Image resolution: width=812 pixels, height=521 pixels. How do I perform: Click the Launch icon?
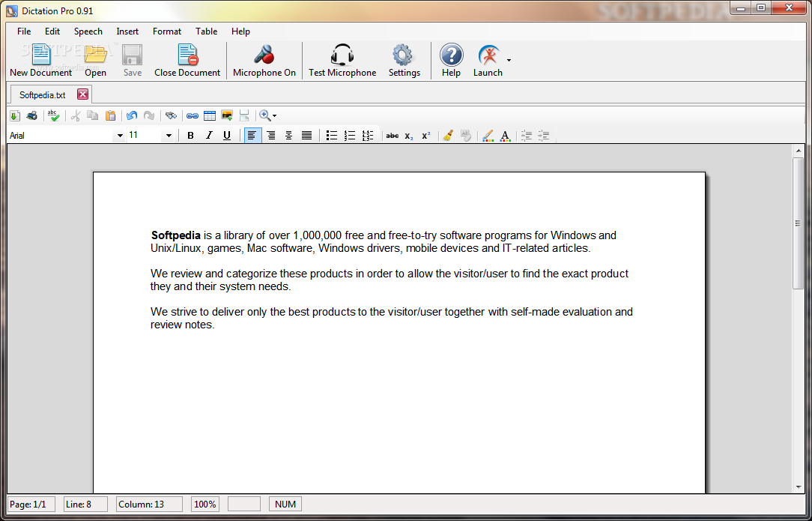coord(488,60)
